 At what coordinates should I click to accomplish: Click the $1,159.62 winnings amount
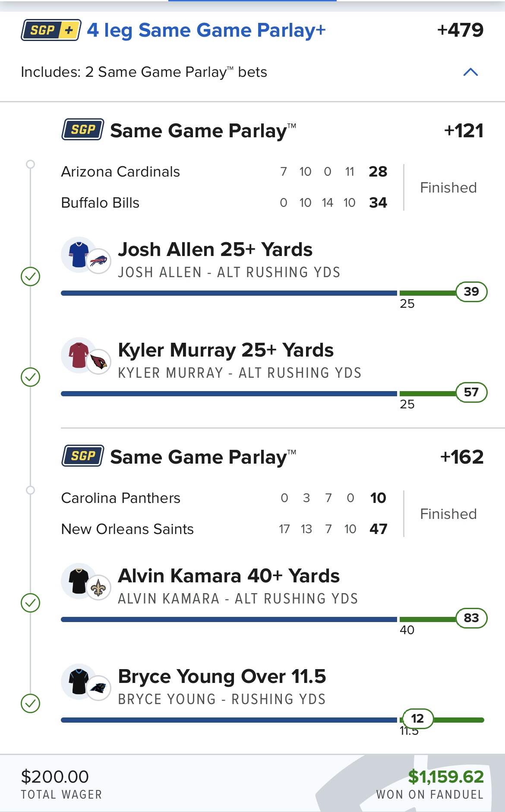(x=445, y=777)
